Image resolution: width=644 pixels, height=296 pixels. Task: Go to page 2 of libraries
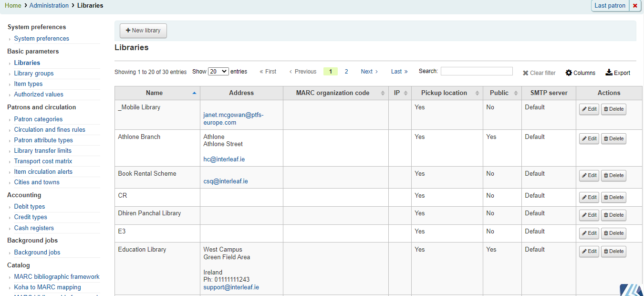346,72
